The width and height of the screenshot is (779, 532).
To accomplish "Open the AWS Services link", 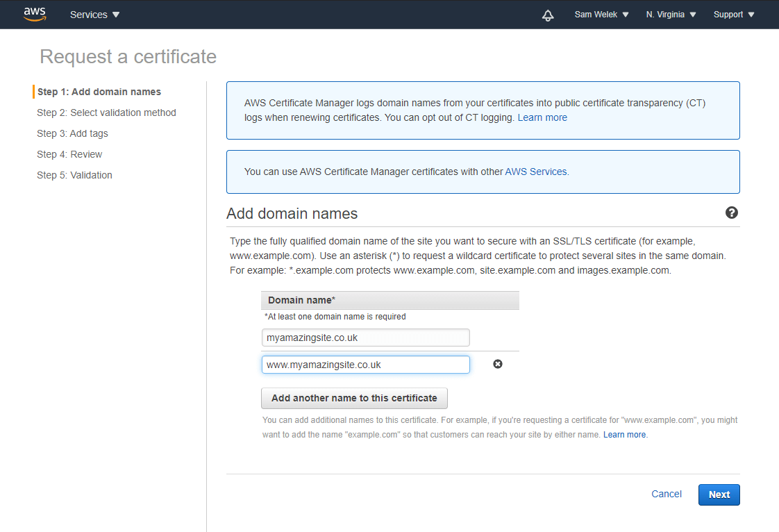I will (x=536, y=172).
